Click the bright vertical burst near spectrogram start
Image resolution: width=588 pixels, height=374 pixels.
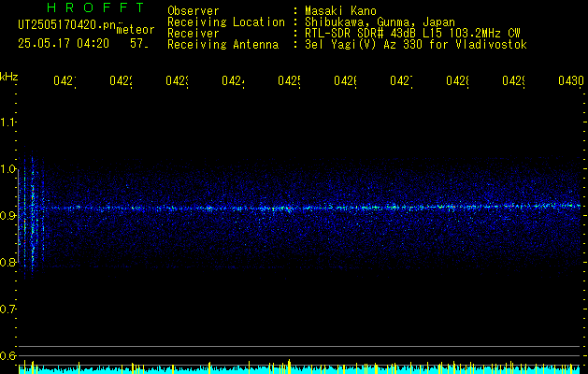[x=33, y=214]
